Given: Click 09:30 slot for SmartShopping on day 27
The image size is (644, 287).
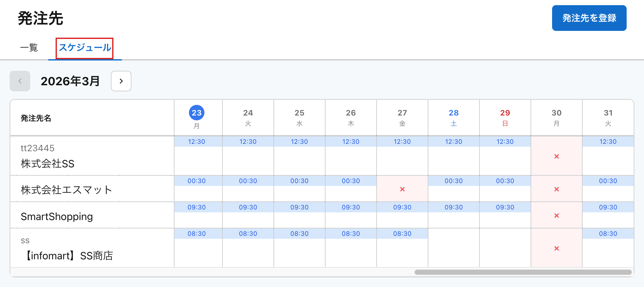Looking at the screenshot, I should click(x=402, y=207).
